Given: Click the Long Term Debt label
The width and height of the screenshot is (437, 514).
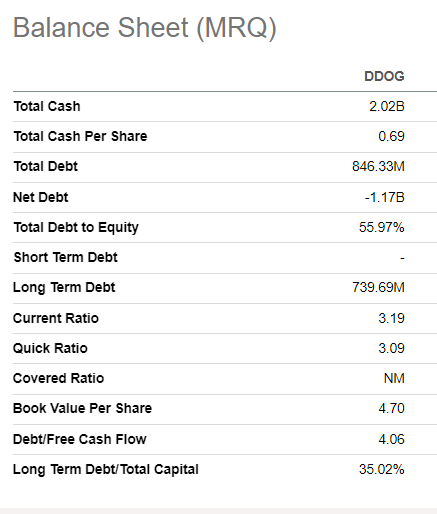Looking at the screenshot, I should tap(64, 288).
